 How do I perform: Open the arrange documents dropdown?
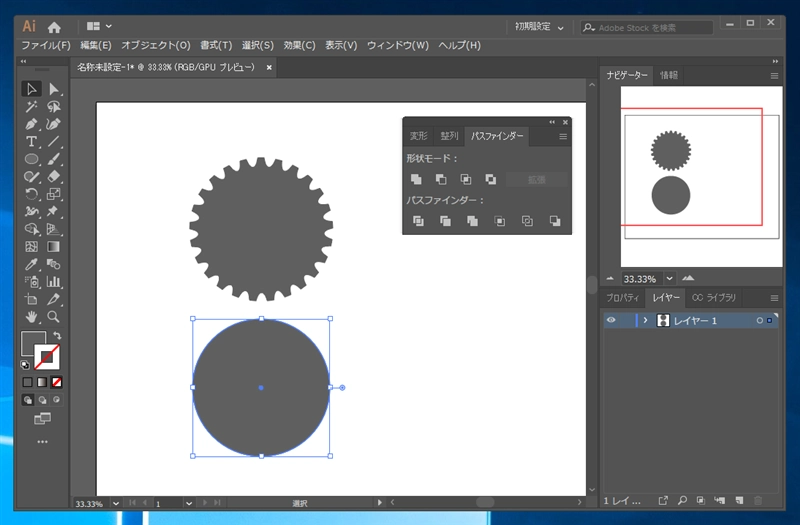click(x=99, y=26)
